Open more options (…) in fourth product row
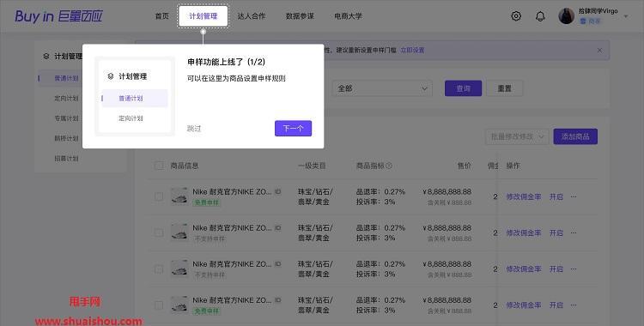Viewport: 644px width, 326px height. pyautogui.click(x=574, y=305)
